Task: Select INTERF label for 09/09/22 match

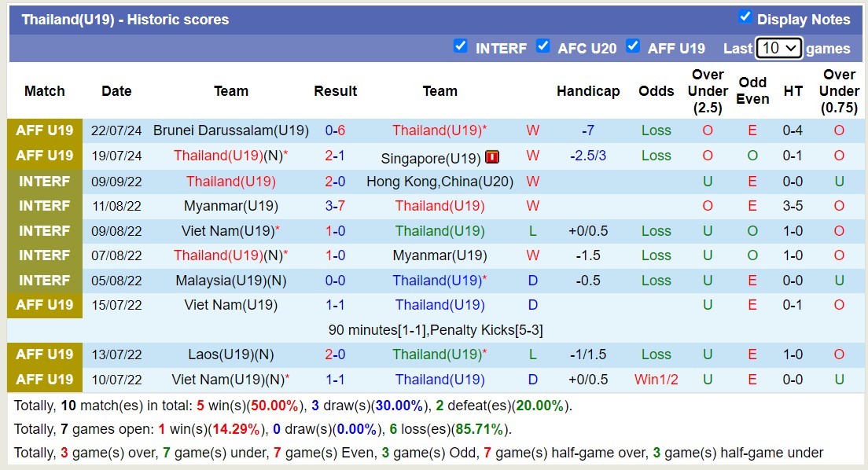Action: pyautogui.click(x=45, y=182)
